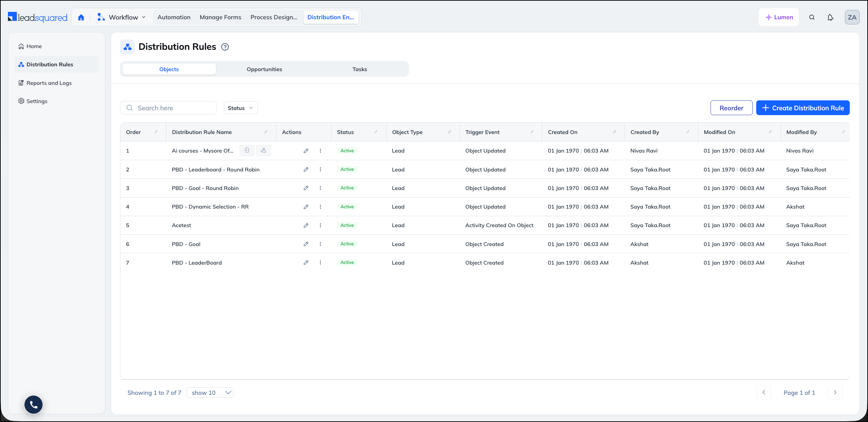
Task: Expand the show 10 page size dropdown
Action: [x=210, y=392]
